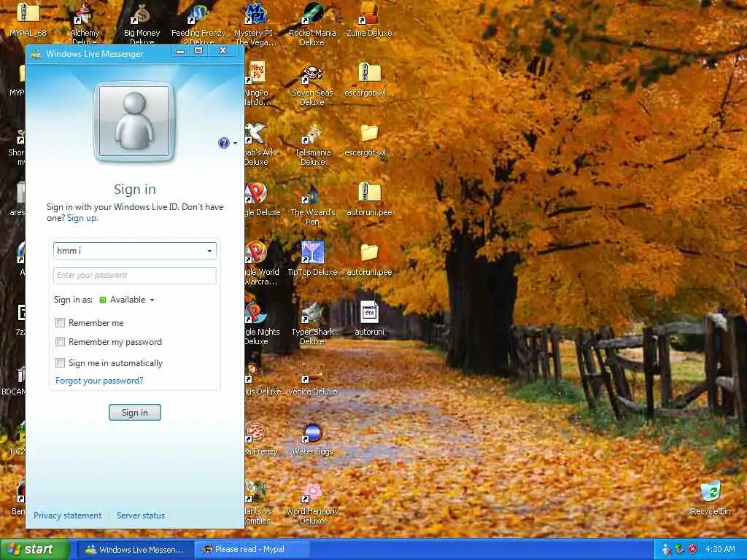Open the Available status dropdown
Image resolution: width=747 pixels, height=560 pixels.
[127, 300]
